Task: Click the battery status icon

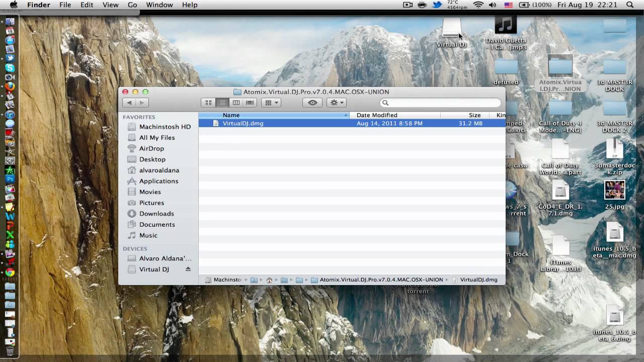Action: click(525, 5)
